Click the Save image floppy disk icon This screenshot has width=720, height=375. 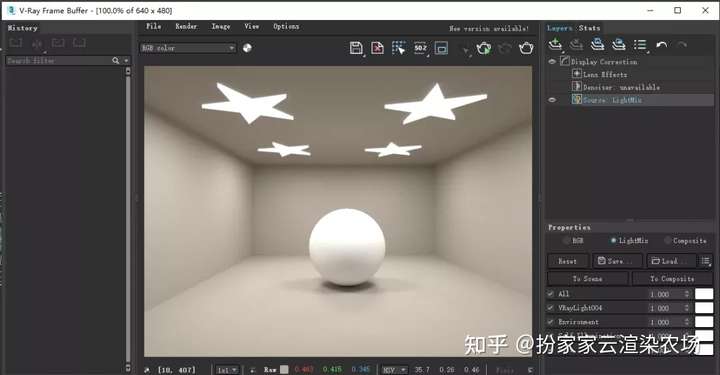coord(356,48)
